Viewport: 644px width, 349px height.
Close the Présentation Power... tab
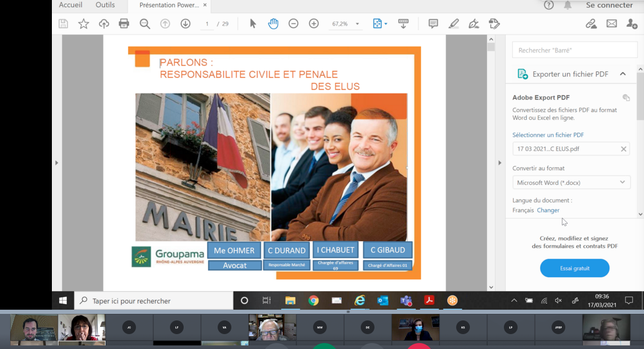205,5
